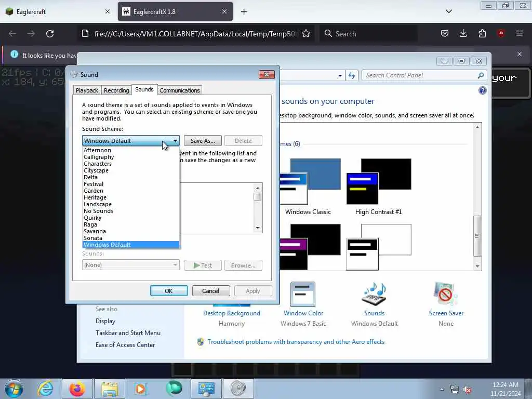
Task: Open Display under See also
Action: coord(105,321)
